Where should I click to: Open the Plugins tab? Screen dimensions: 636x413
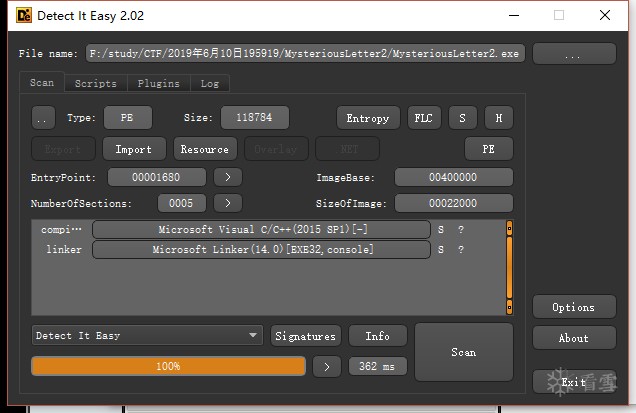[x=159, y=84]
